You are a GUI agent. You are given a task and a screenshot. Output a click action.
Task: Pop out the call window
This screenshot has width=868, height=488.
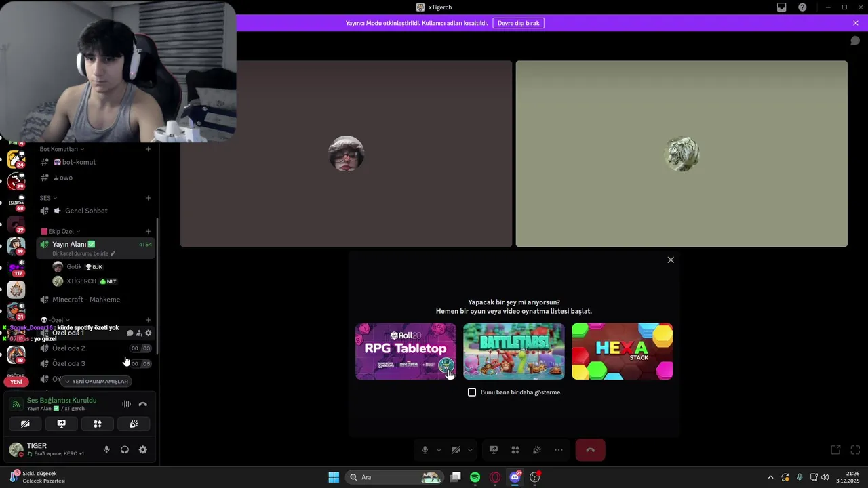point(835,450)
